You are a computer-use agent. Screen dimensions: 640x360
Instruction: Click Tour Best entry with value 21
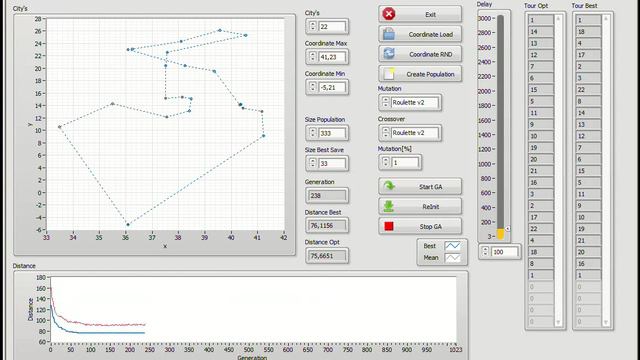coord(588,240)
